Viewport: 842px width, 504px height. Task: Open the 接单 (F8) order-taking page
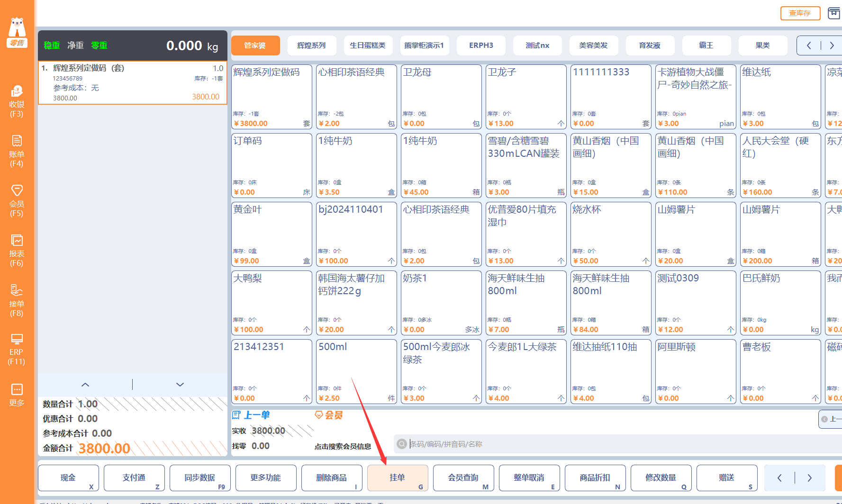[x=17, y=301]
